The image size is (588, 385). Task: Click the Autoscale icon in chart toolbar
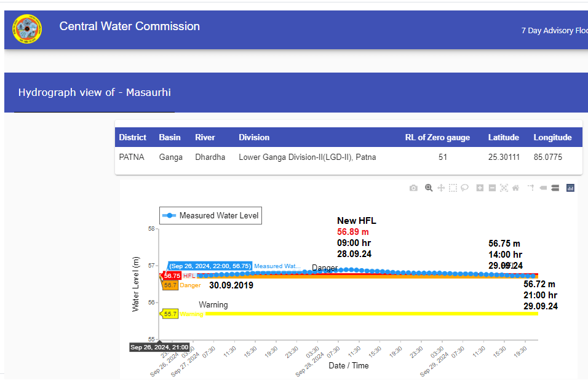[504, 188]
